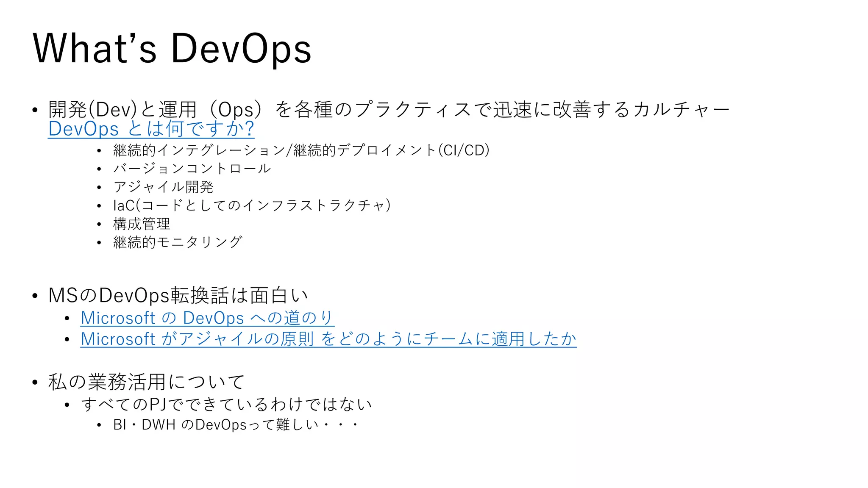
Task: Click the '私の業務活用について' heading
Action: coord(146,382)
